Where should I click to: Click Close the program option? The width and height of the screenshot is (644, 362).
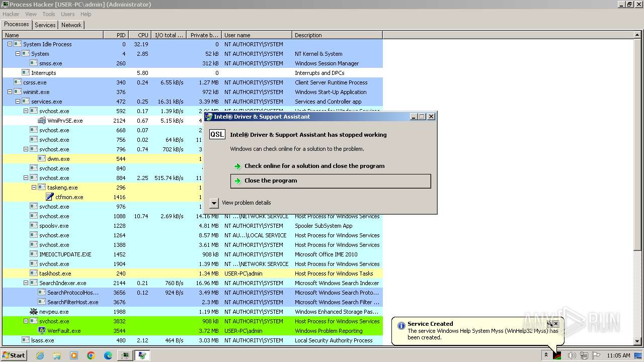tap(331, 181)
